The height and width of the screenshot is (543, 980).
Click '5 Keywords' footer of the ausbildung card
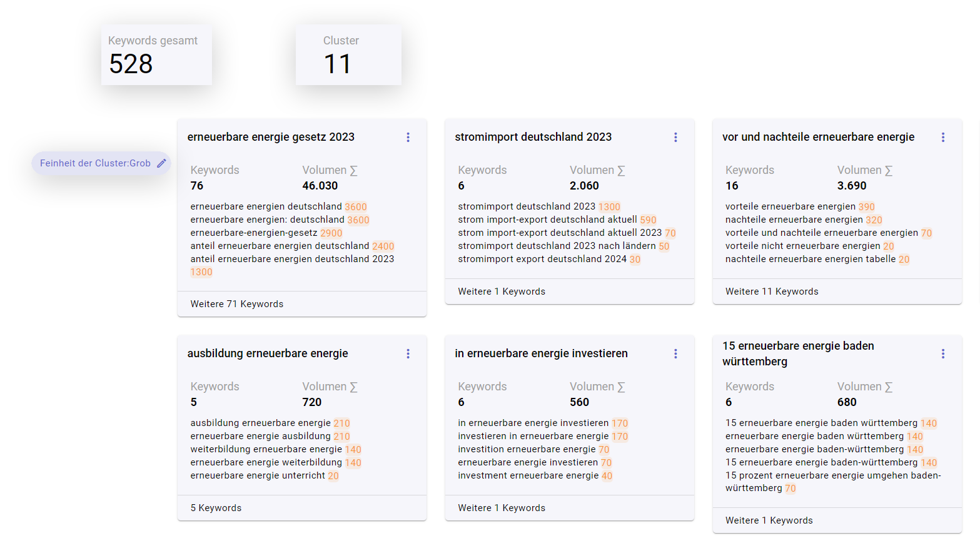point(216,508)
